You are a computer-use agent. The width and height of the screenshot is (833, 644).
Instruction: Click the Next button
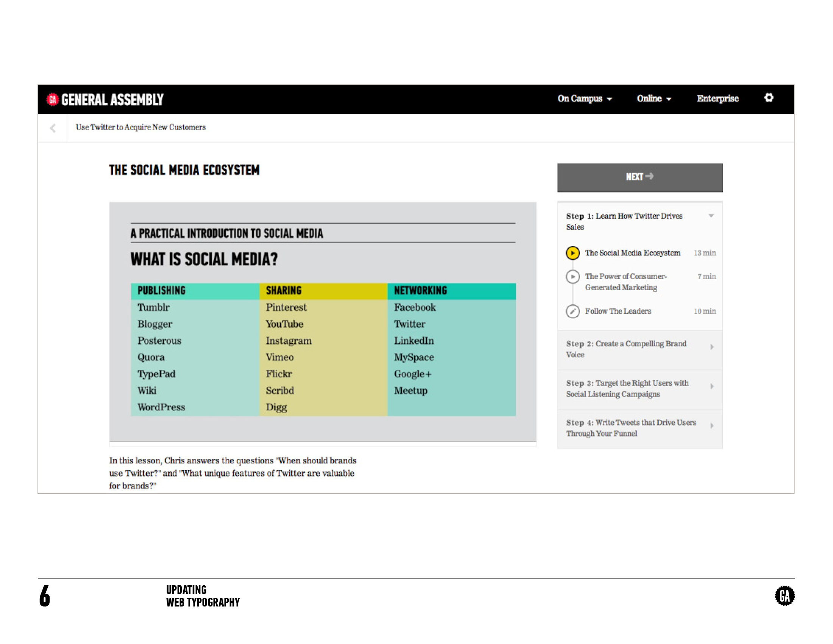click(640, 177)
